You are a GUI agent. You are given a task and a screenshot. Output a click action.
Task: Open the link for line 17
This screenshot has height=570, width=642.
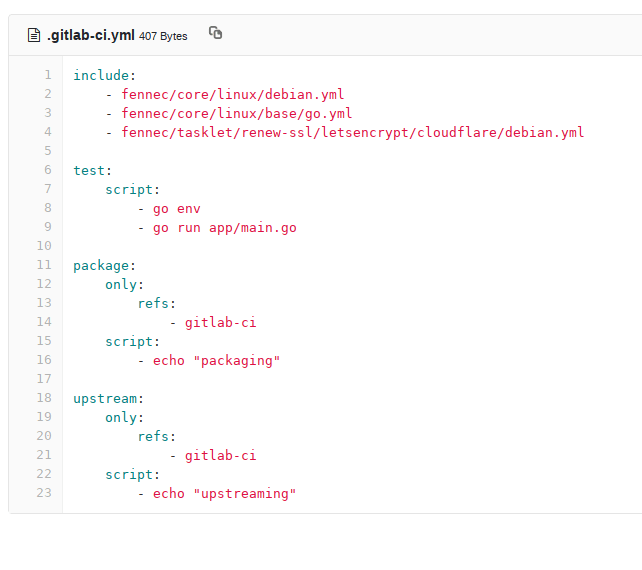click(x=44, y=379)
